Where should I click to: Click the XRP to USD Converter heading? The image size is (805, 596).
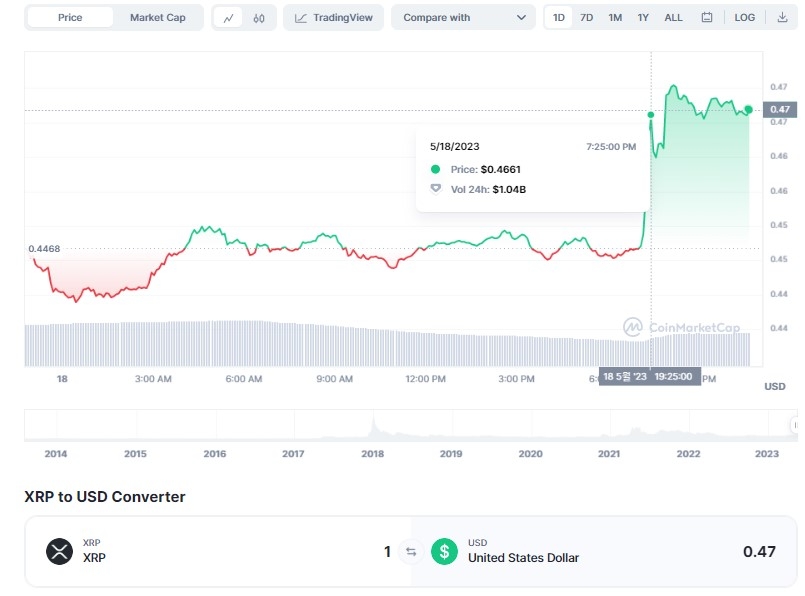click(105, 496)
